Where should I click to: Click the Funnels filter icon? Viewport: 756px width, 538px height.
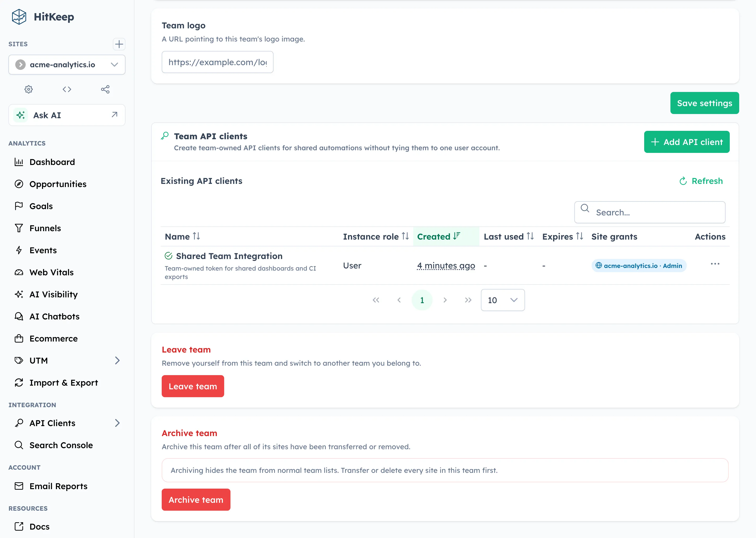tap(19, 228)
